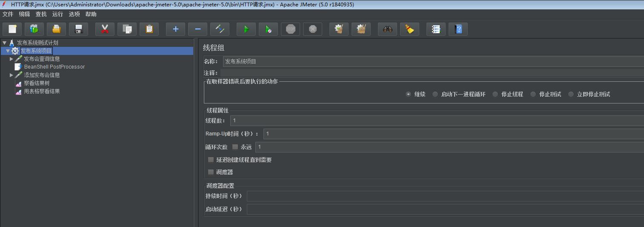The height and width of the screenshot is (227, 644).
Task: Open the 帮助 menu
Action: coord(91,14)
